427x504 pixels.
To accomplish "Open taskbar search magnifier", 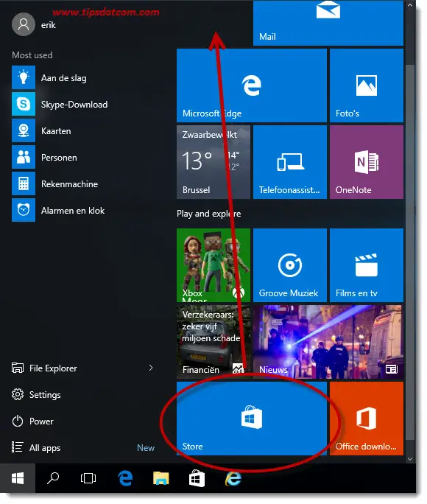I will [x=53, y=478].
